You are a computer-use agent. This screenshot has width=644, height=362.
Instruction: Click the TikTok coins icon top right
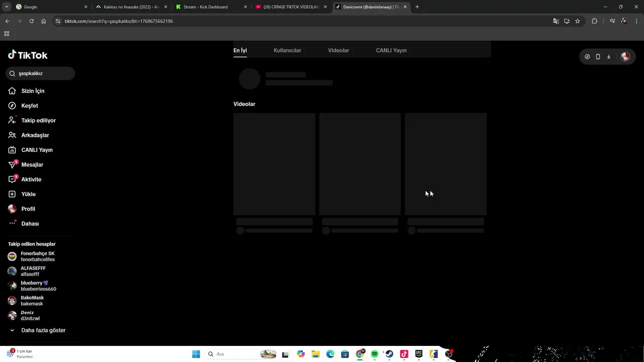pyautogui.click(x=587, y=57)
